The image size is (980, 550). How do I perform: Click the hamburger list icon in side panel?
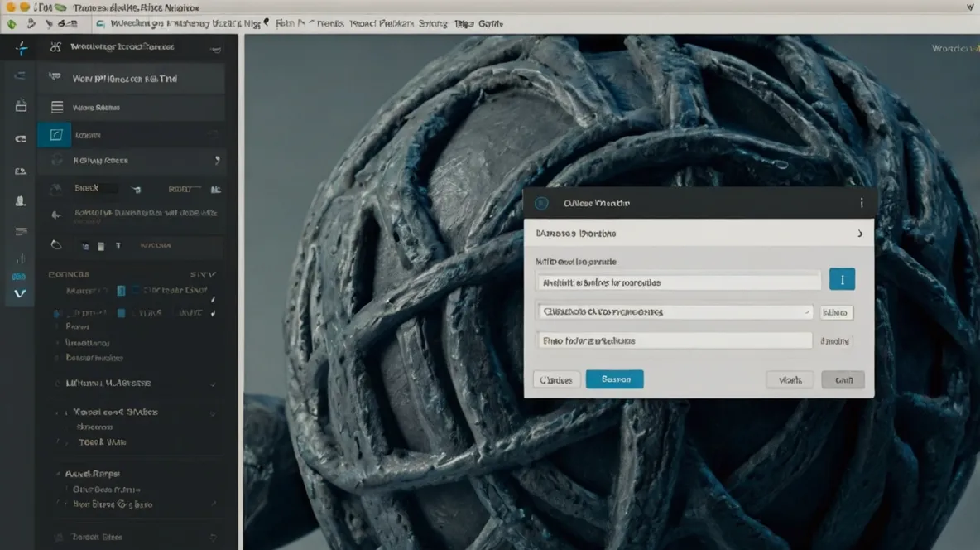tap(57, 108)
